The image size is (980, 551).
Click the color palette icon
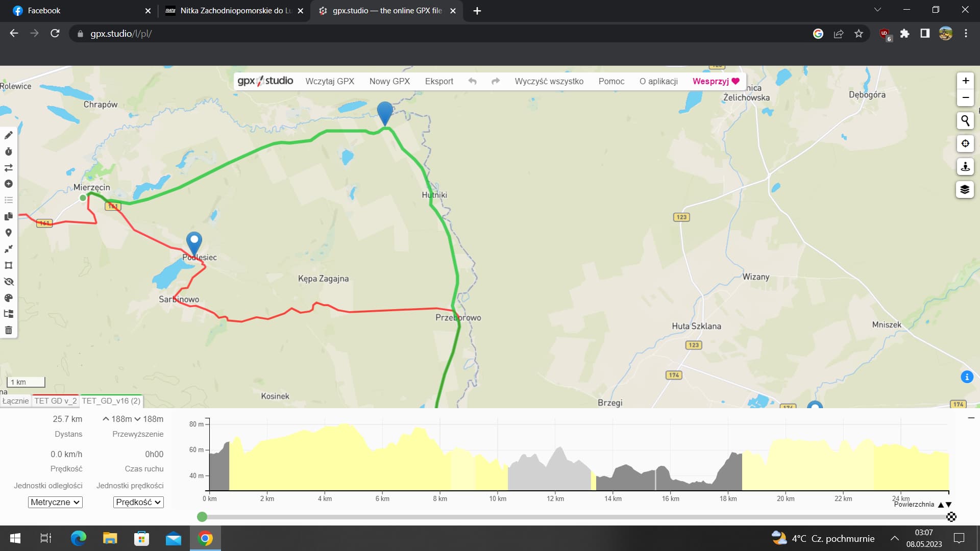[9, 298]
